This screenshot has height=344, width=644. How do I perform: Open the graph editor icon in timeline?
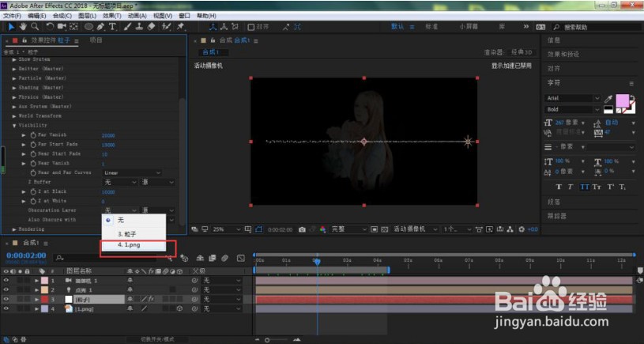pyautogui.click(x=241, y=258)
